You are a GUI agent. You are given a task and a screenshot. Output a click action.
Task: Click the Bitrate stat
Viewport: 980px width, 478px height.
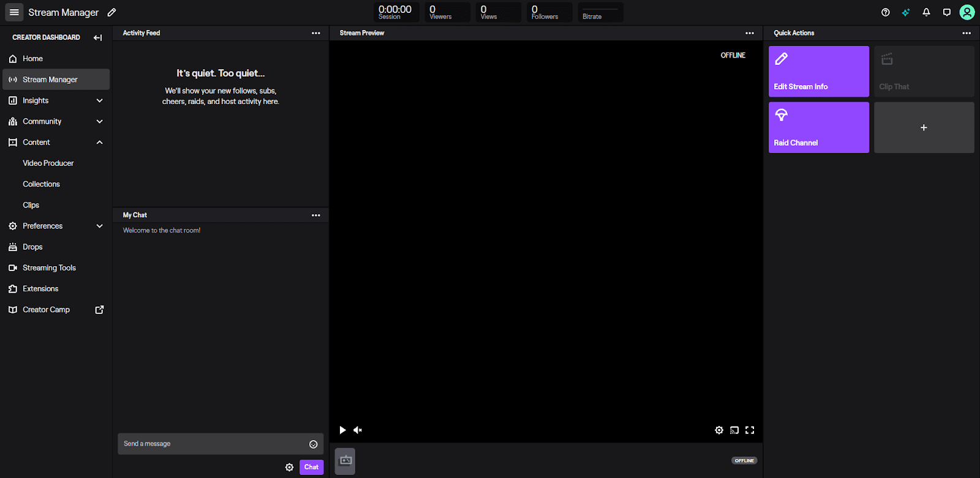[600, 12]
